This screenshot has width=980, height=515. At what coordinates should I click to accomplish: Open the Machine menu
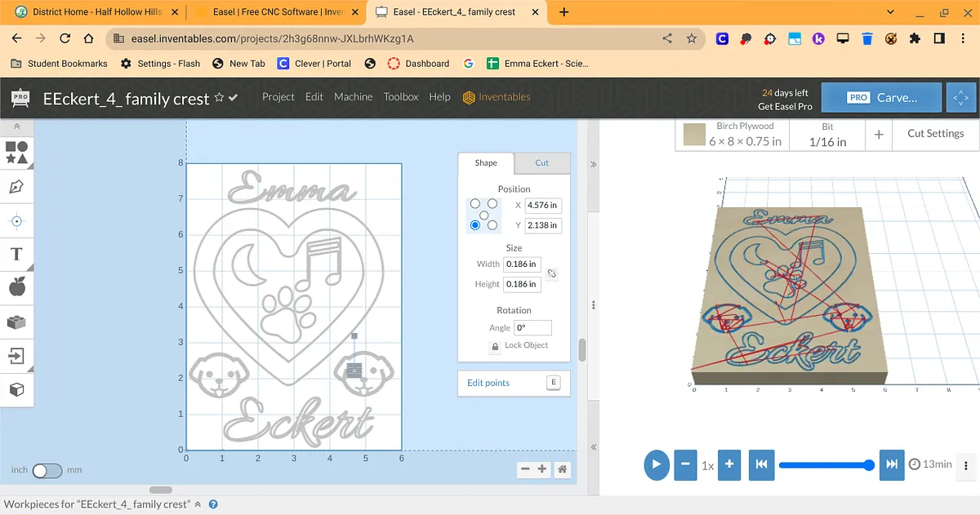point(353,97)
